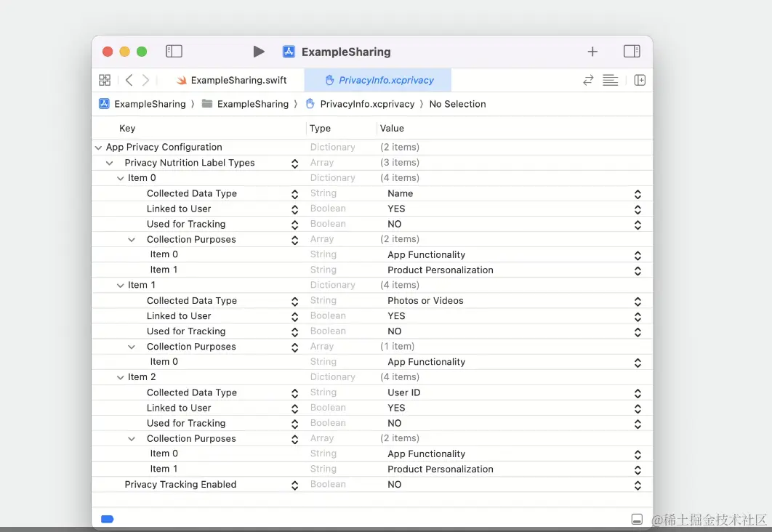This screenshot has width=772, height=532.
Task: Collapse the Item 1 dictionary
Action: (120, 286)
